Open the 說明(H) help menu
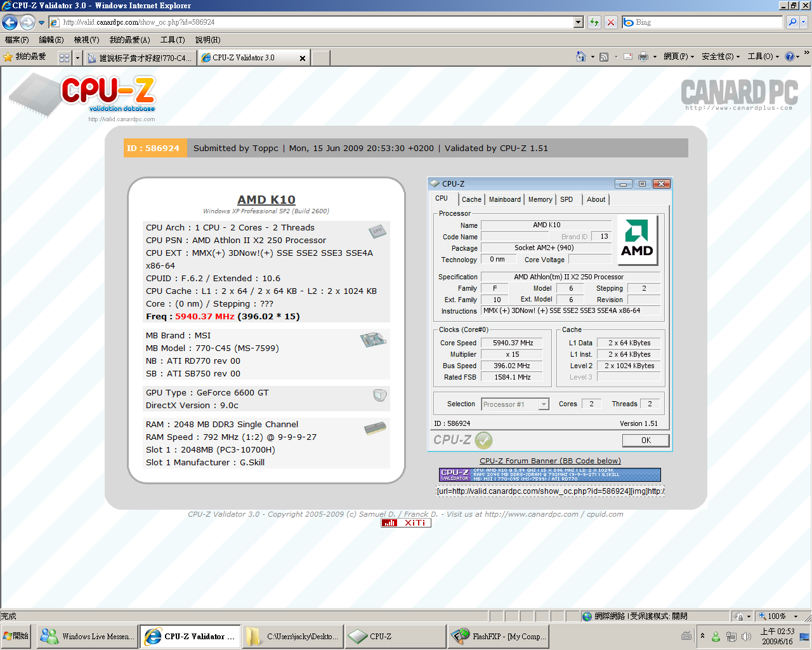 [207, 39]
